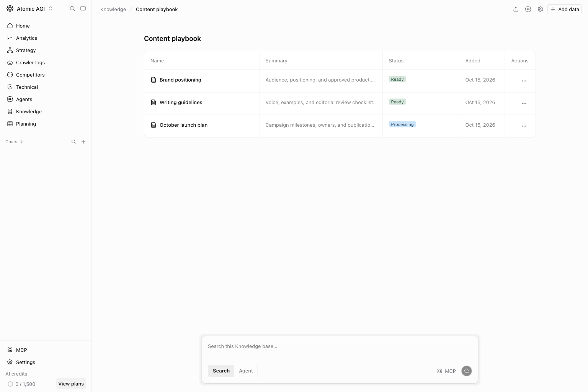
Task: Click the upload/share icon in the header
Action: [516, 9]
